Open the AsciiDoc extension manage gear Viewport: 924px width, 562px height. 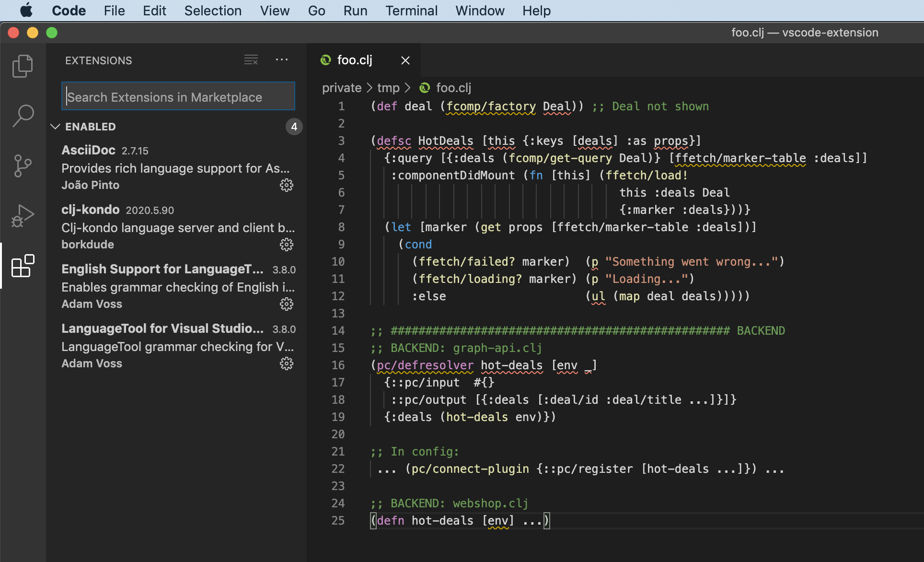pyautogui.click(x=287, y=185)
